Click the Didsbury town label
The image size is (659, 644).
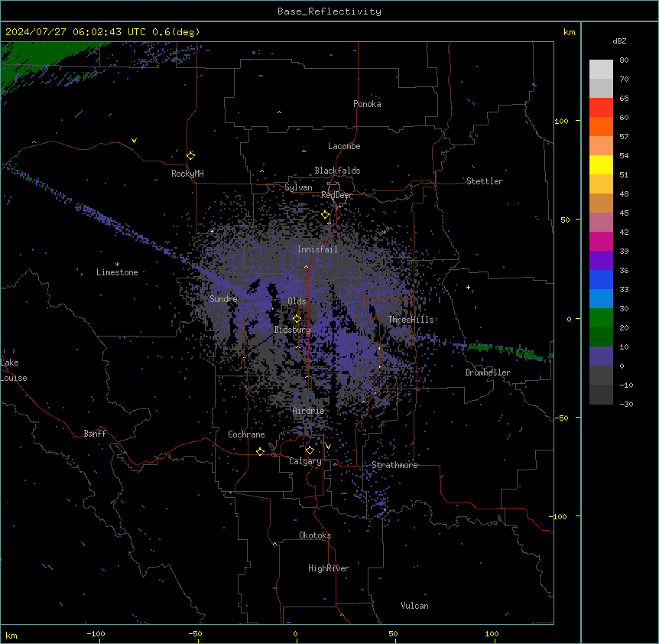point(292,330)
